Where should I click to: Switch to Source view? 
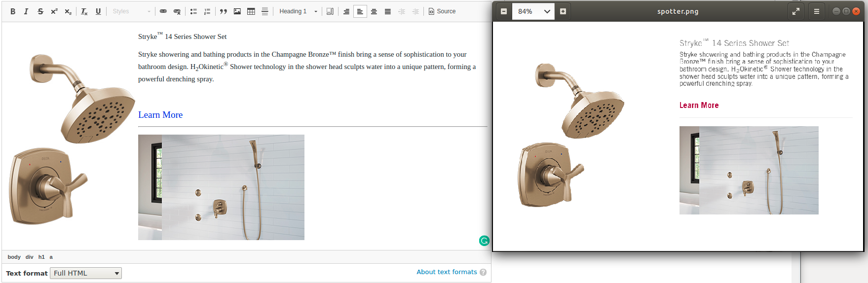442,11
